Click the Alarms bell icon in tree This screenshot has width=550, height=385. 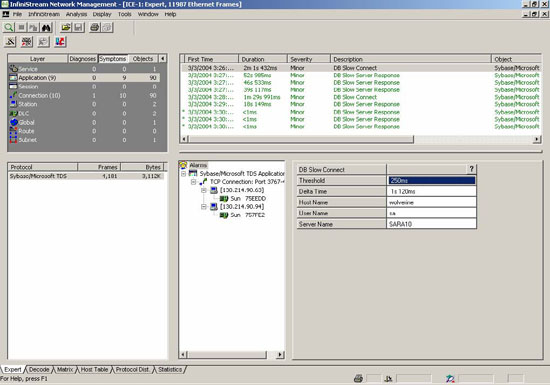click(x=183, y=165)
